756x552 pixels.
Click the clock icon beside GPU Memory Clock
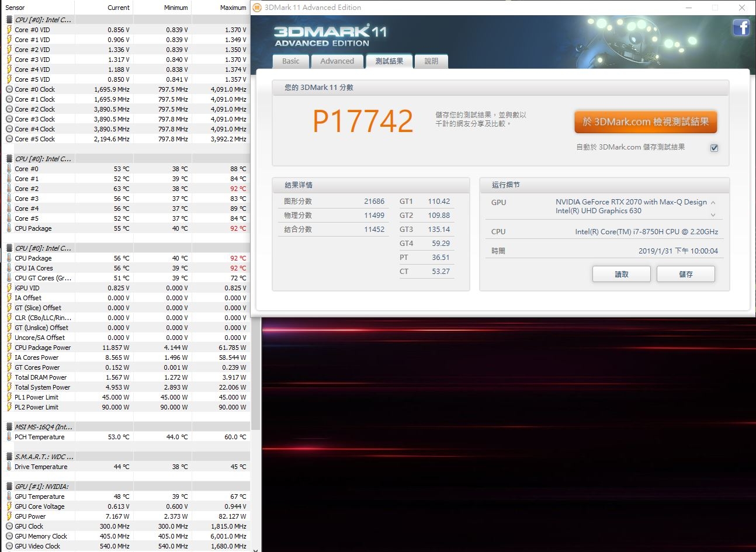point(9,536)
